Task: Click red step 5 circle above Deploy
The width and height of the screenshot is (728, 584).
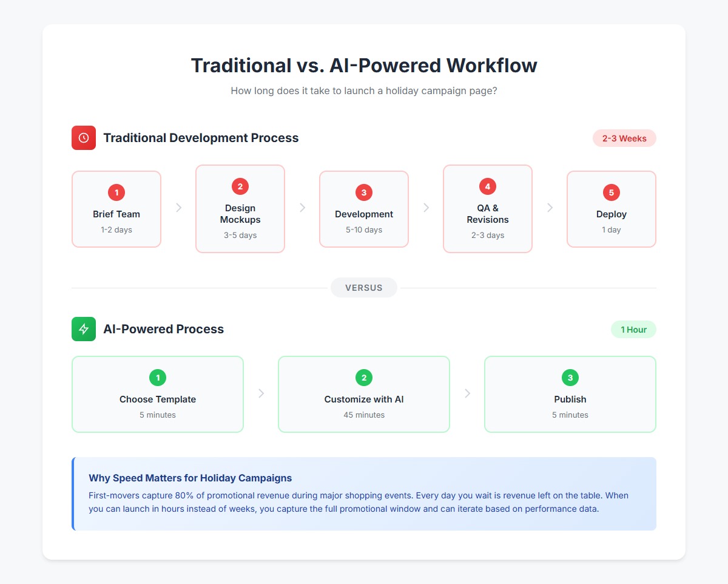Action: (x=612, y=193)
